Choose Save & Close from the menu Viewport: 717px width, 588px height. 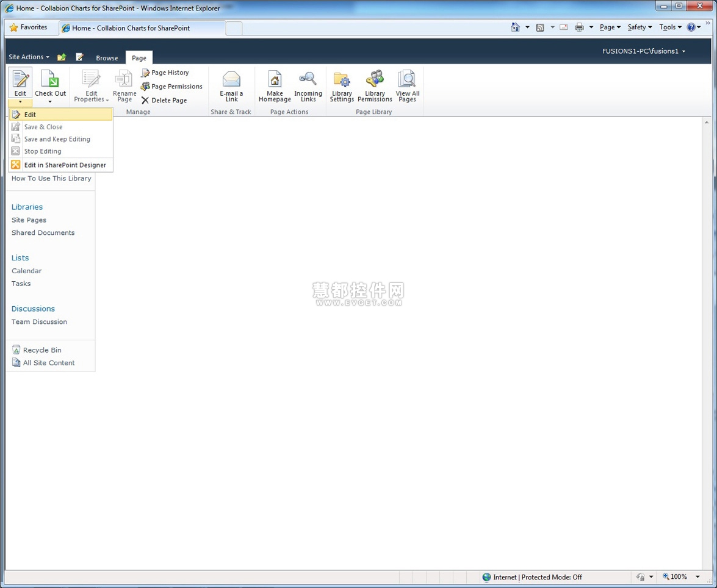pyautogui.click(x=61, y=127)
